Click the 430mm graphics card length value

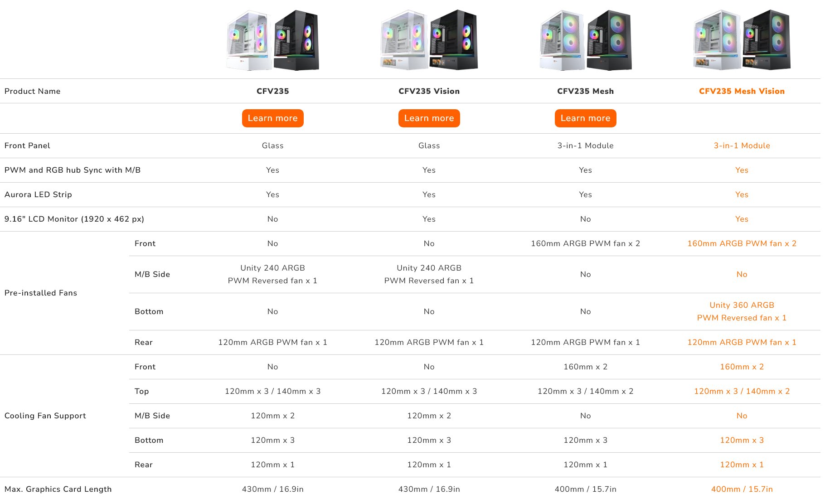(x=272, y=489)
